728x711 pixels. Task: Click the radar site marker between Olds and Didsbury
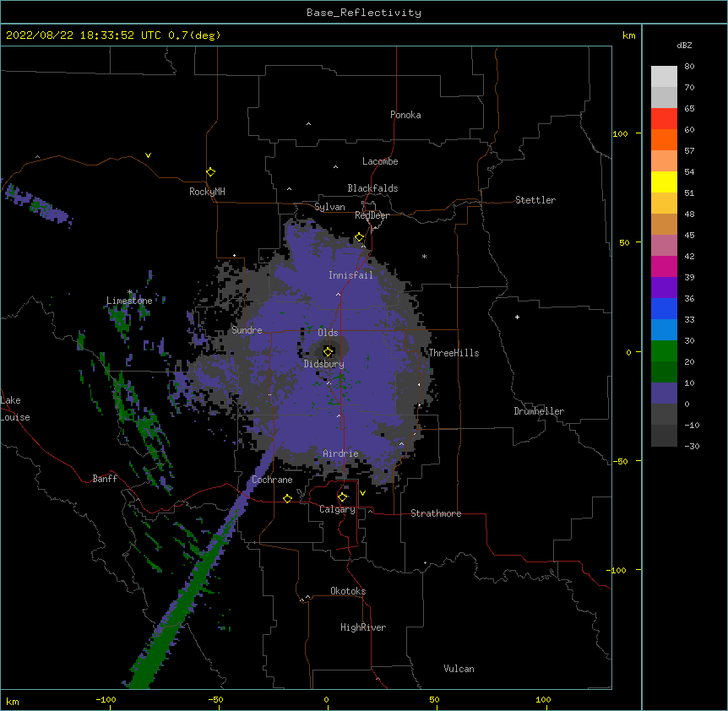coord(329,351)
